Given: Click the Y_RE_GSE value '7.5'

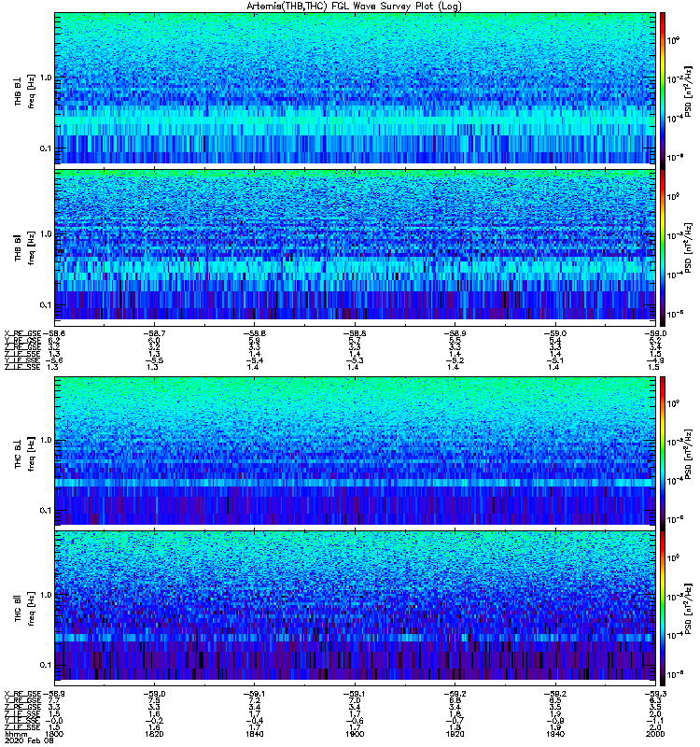Looking at the screenshot, I should [154, 701].
